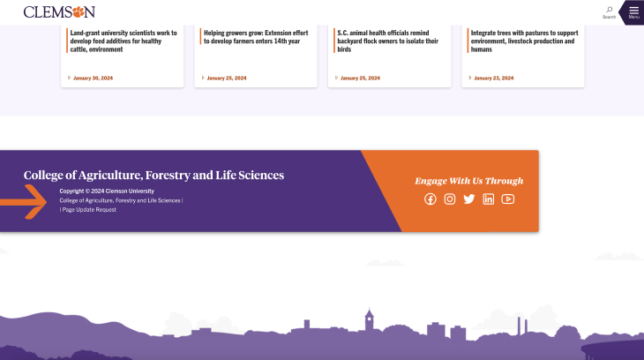This screenshot has height=360, width=644.
Task: Open the Integrate trees with pastures article
Action: coord(524,41)
